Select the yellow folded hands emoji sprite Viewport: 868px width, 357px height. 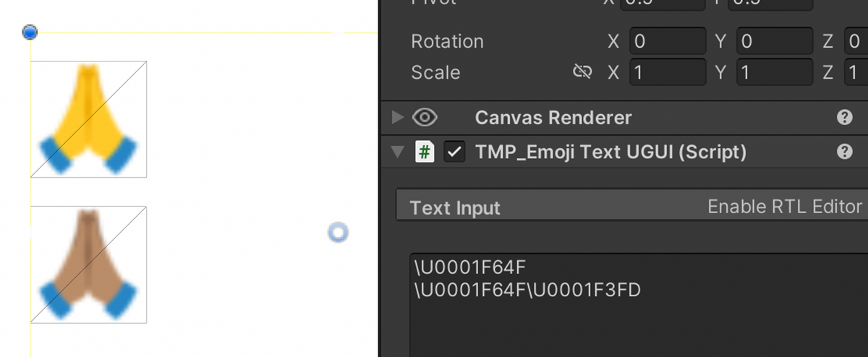coord(88,119)
